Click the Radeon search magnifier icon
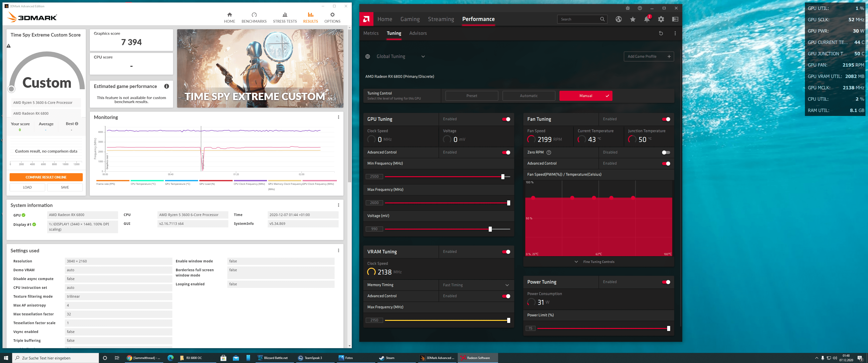This screenshot has height=363, width=868. [x=602, y=19]
